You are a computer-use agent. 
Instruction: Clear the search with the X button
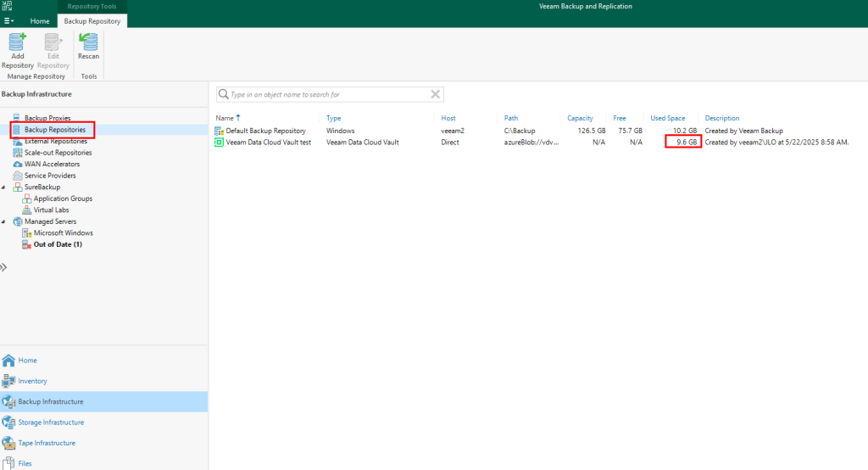[436, 94]
